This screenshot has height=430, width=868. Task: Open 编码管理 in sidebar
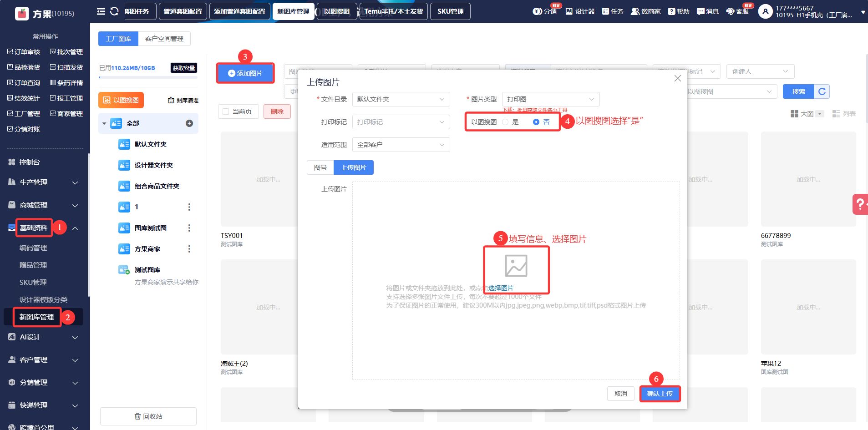(x=33, y=248)
